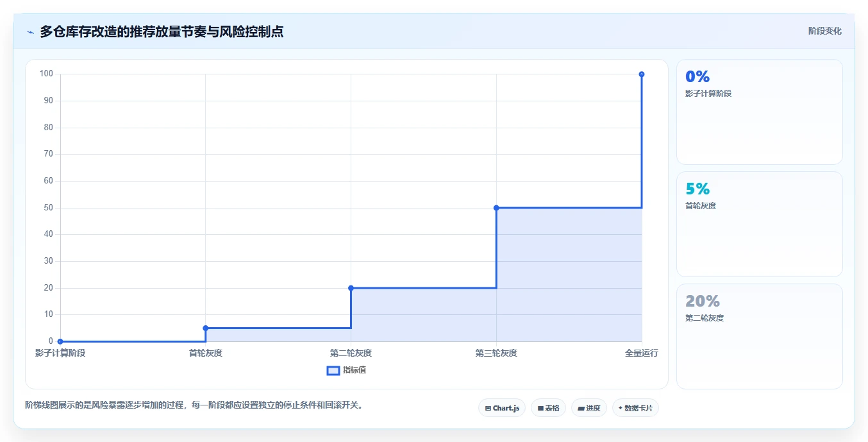This screenshot has height=442, width=868.
Task: Click the x-axis label 第二轮灰度
Action: coord(351,353)
